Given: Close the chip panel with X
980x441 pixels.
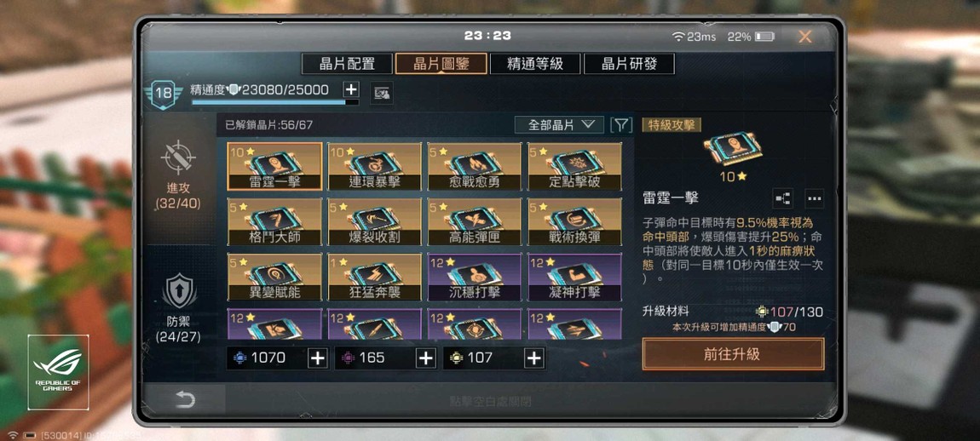Looking at the screenshot, I should [x=805, y=37].
